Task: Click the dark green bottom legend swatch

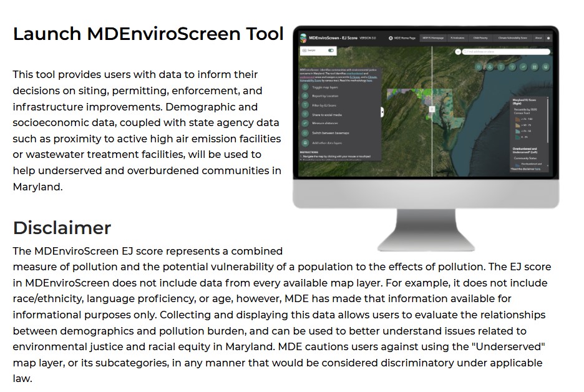Action: tap(518, 137)
